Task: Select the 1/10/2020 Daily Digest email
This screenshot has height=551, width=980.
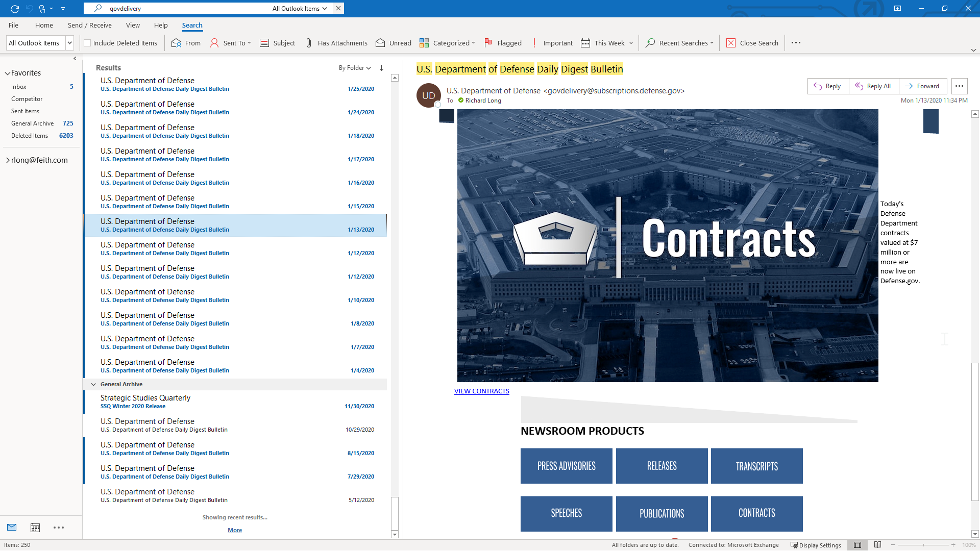Action: click(x=235, y=296)
